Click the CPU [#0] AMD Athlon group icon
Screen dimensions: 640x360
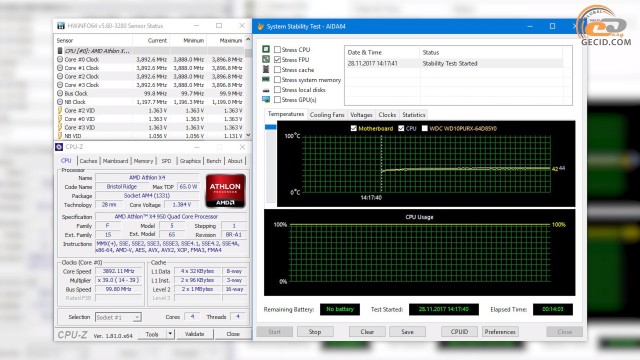coord(60,51)
